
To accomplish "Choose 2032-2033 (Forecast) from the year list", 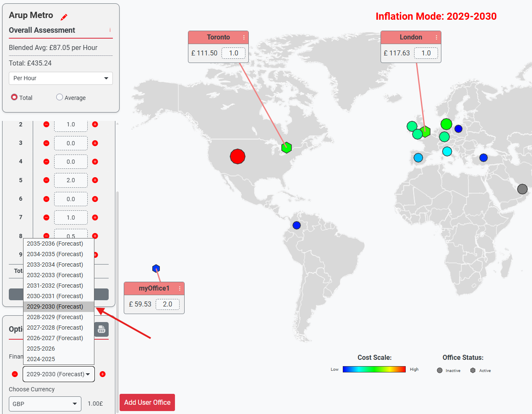I will coord(55,275).
